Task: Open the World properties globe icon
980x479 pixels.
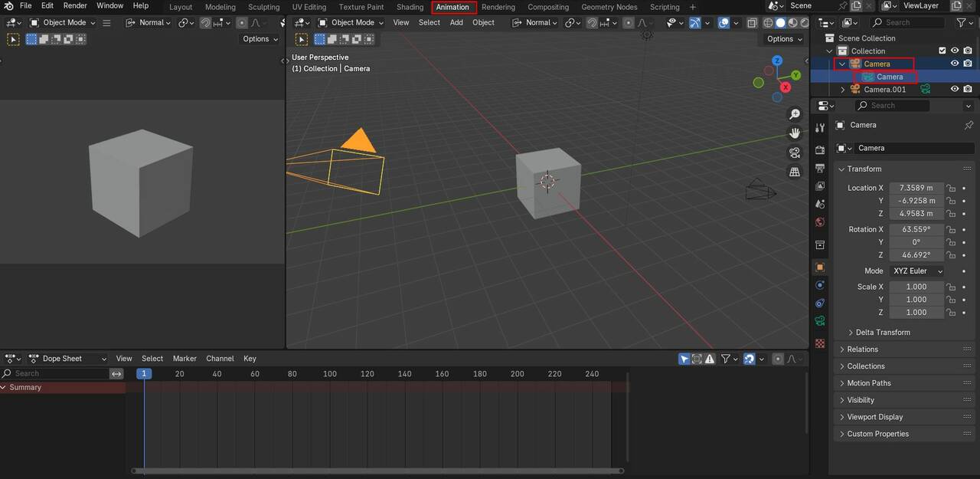Action: 820,222
